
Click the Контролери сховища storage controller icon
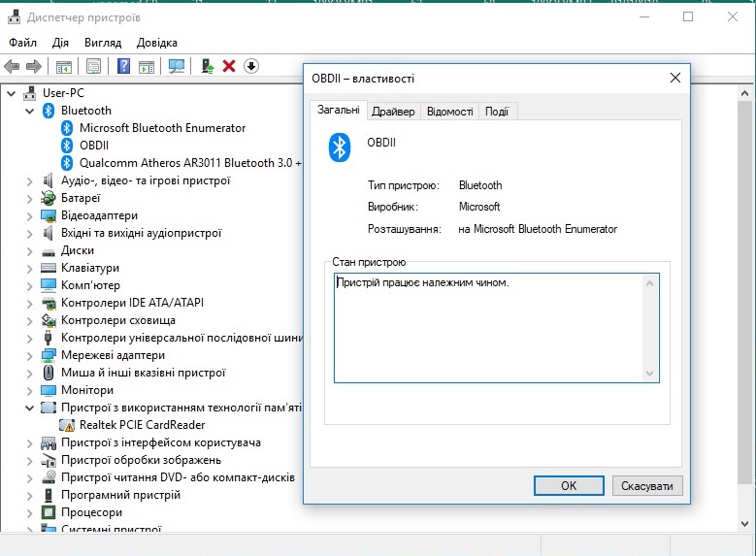coord(49,320)
